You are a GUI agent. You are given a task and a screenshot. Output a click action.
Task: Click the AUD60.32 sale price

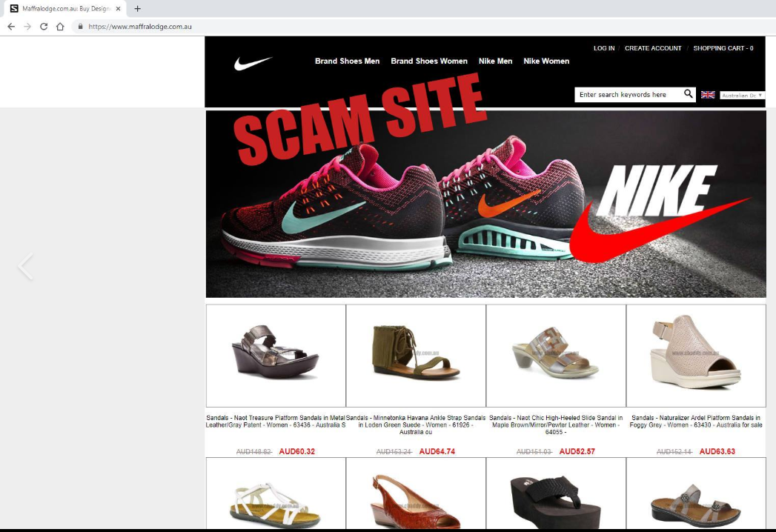[297, 451]
